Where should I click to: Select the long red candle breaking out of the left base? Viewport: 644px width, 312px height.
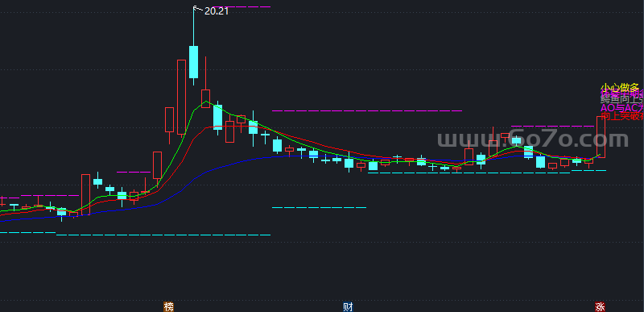85,194
